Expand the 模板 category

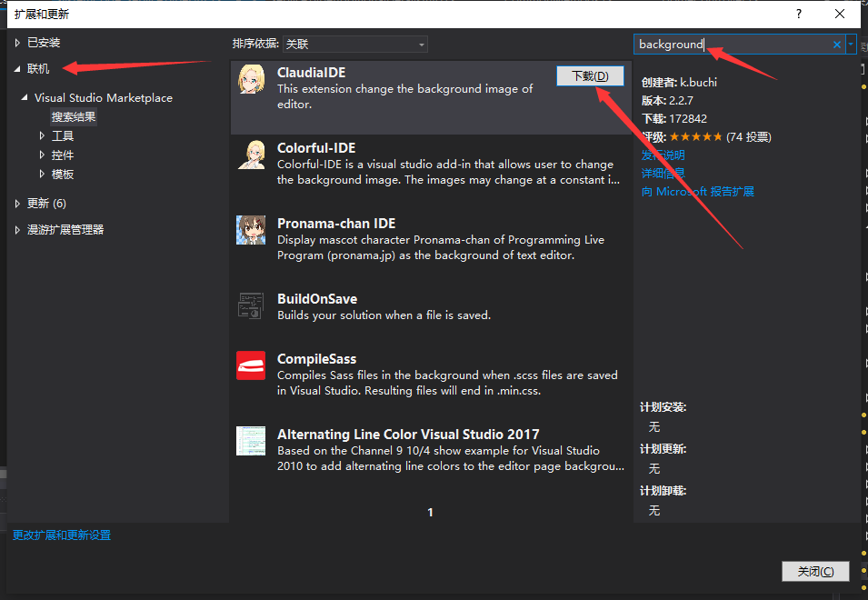[42, 174]
